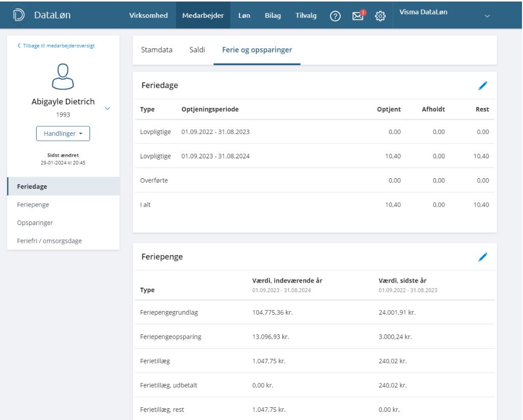The width and height of the screenshot is (523, 420).
Task: Click the Feriedage section heading
Action: [x=160, y=86]
